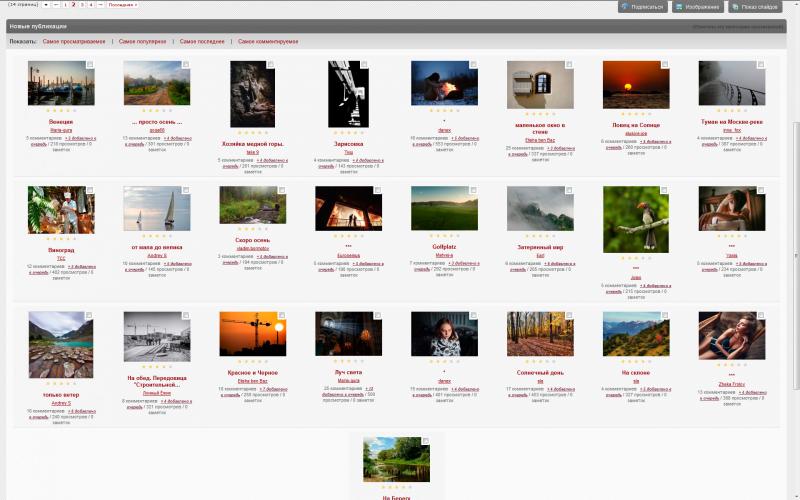Screen dimensions: 800x500
Task: Open the mountain lake 'только ветер' thumbnail
Action: (x=61, y=345)
